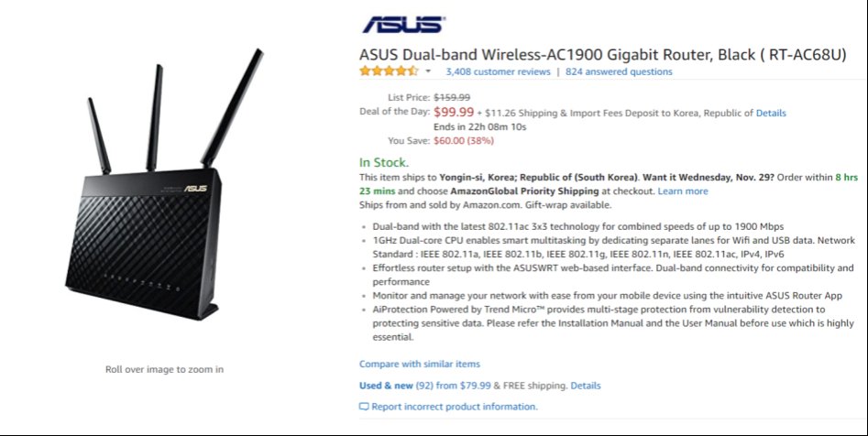View the 824 answered questions
The image size is (868, 436).
pos(619,71)
